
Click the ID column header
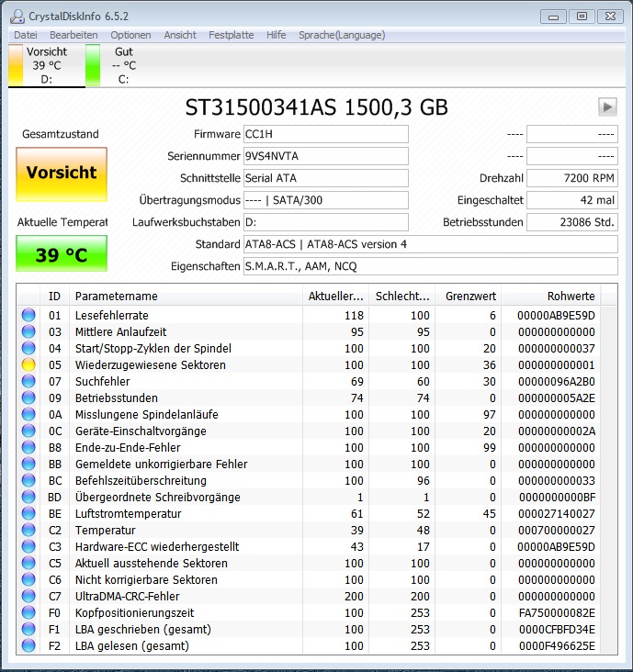(x=54, y=297)
